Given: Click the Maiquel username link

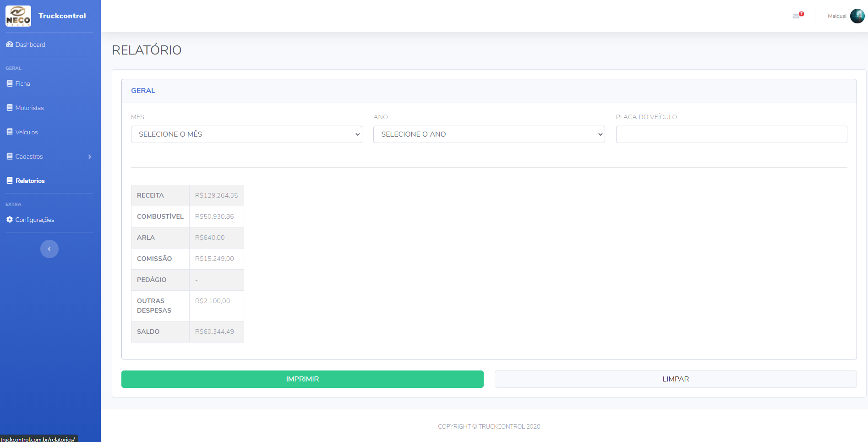Looking at the screenshot, I should click(x=837, y=16).
